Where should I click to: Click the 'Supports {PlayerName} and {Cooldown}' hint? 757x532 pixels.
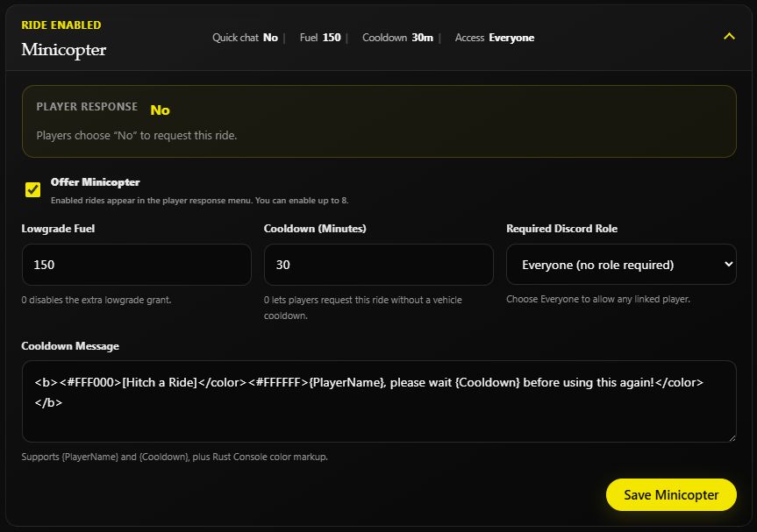[175, 457]
